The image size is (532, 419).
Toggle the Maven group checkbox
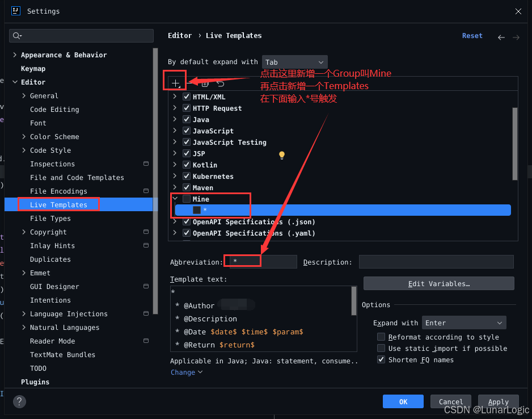[186, 187]
